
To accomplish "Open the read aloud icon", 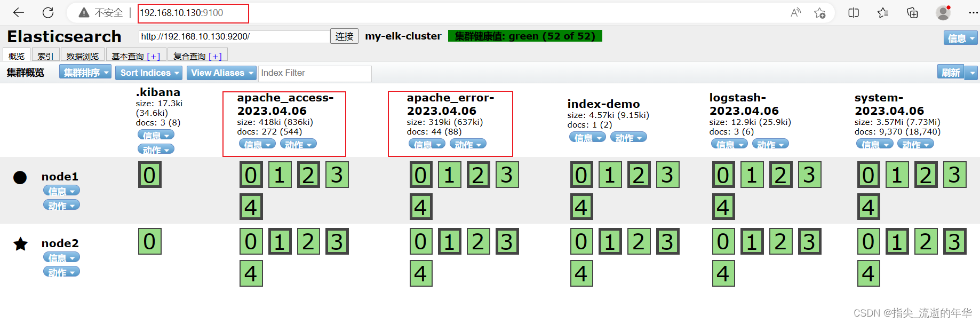I will [x=795, y=12].
